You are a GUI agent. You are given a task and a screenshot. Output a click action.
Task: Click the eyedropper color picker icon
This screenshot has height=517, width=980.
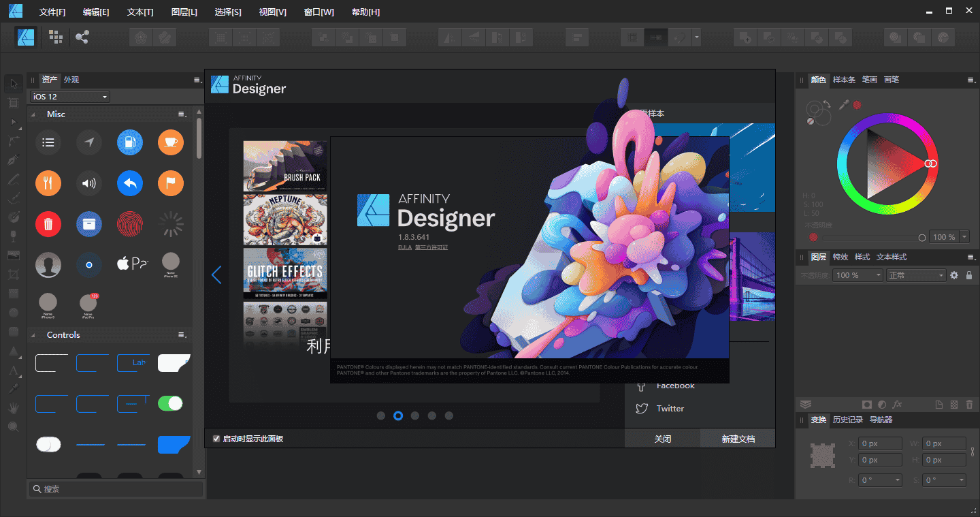tap(844, 105)
